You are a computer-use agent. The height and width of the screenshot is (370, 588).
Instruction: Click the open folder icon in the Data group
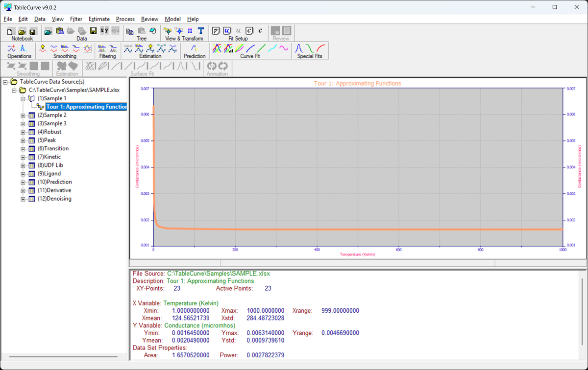pyautogui.click(x=48, y=31)
